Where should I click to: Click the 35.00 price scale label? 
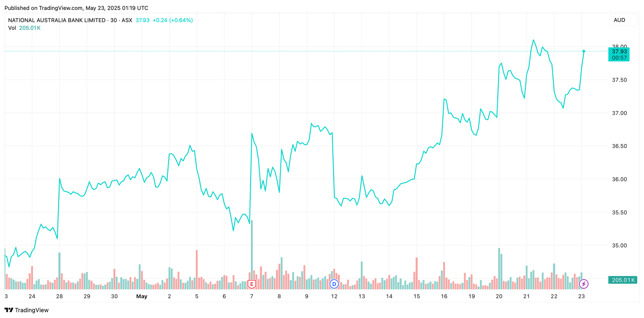[619, 245]
